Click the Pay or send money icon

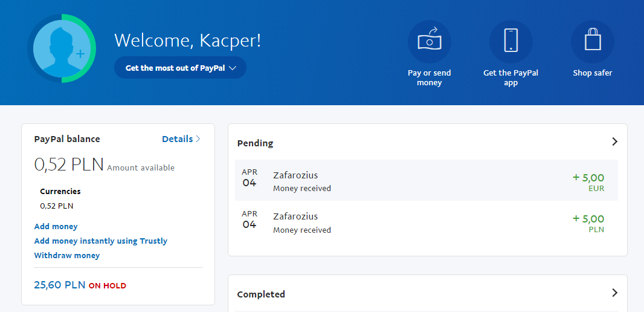point(429,42)
